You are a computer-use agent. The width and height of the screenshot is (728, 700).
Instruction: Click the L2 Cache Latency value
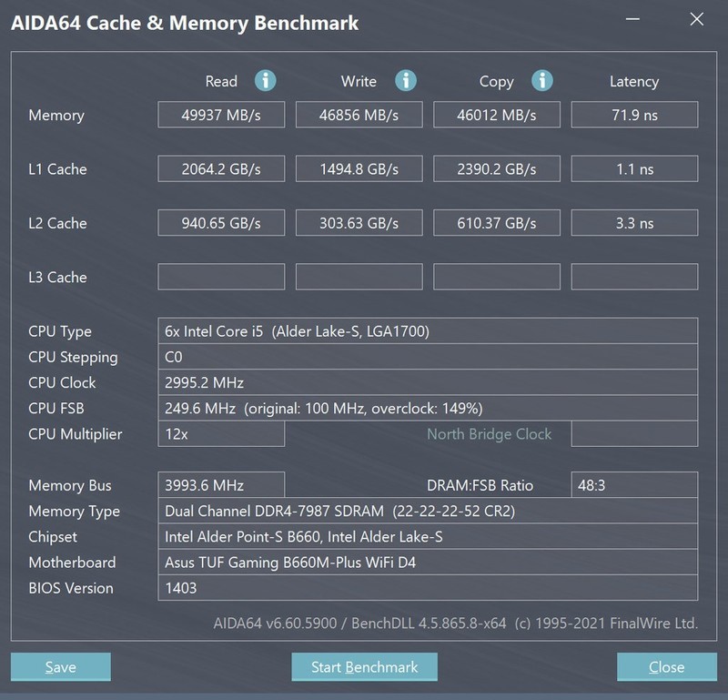point(634,222)
